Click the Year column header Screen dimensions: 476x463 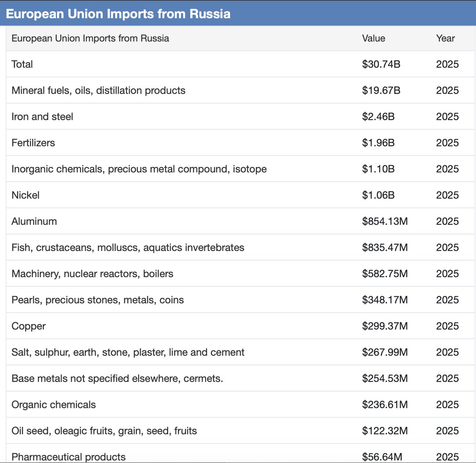point(445,39)
